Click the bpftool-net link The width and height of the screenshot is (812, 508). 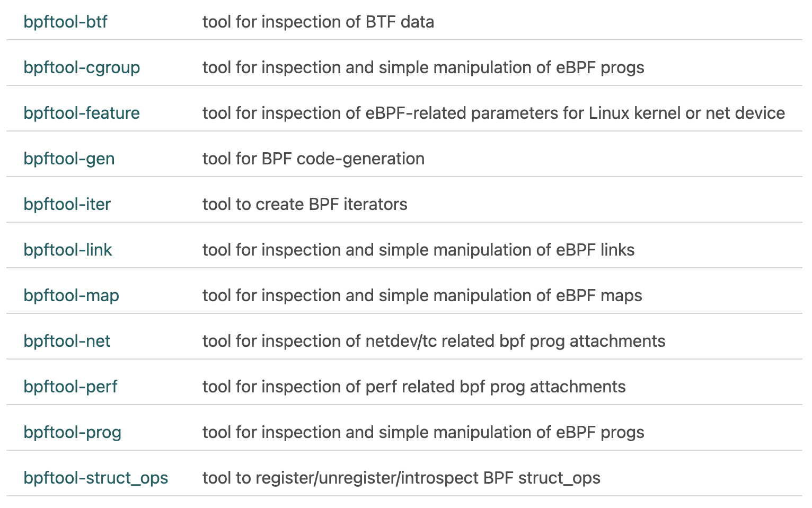pos(67,341)
